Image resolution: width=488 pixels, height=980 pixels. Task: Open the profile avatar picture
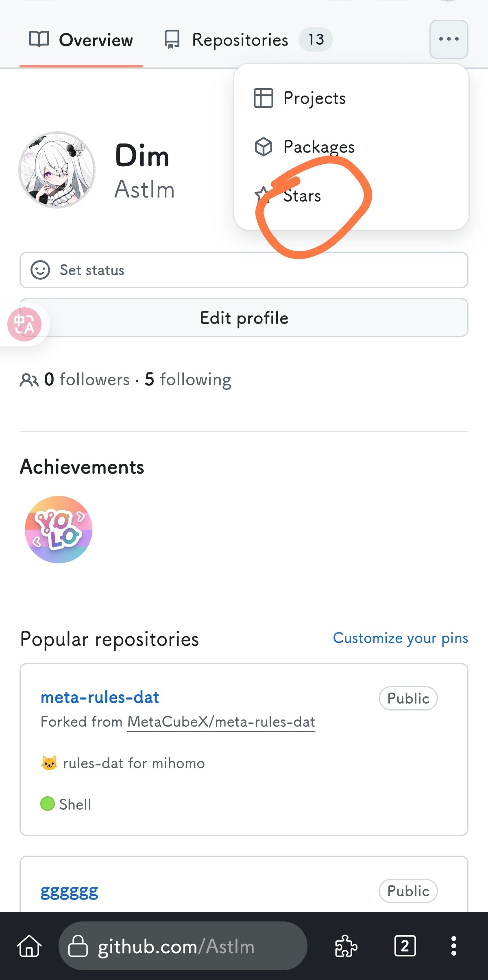pyautogui.click(x=57, y=170)
